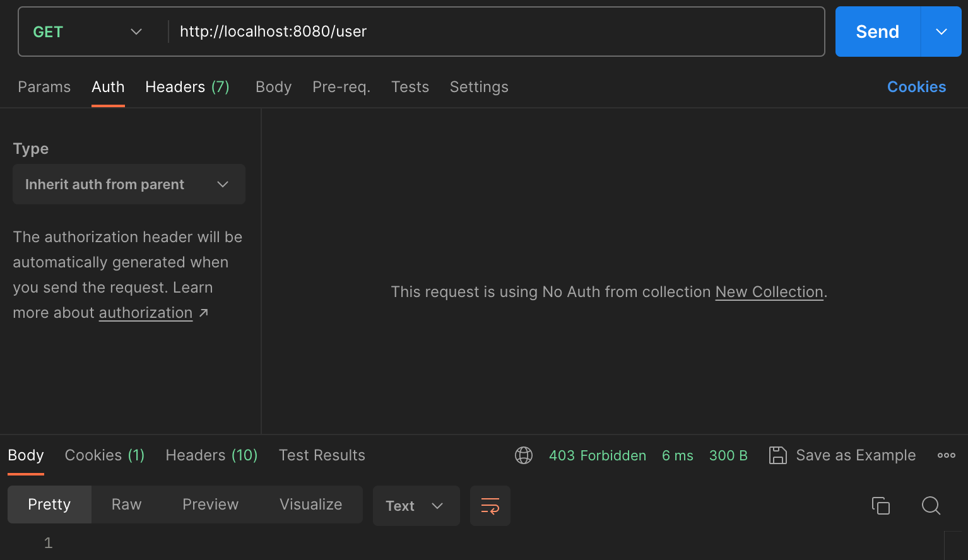The width and height of the screenshot is (968, 560).
Task: Copy the response body with the copy icon
Action: pyautogui.click(x=881, y=506)
